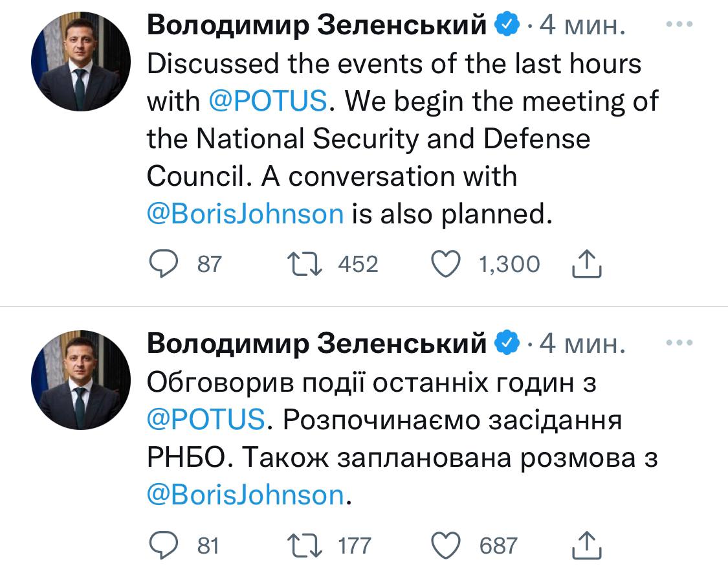The height and width of the screenshot is (586, 728).
Task: Open author name on the second tweet
Action: click(317, 343)
